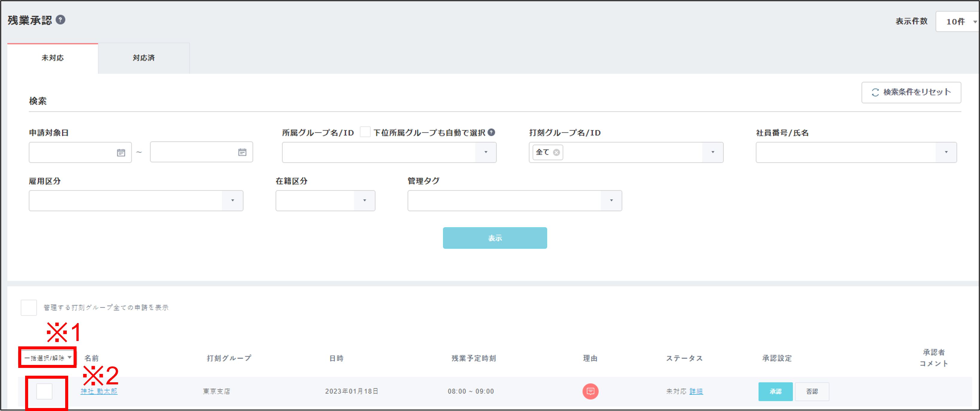The width and height of the screenshot is (980, 411).
Task: Open the end date calendar icon
Action: 242,153
